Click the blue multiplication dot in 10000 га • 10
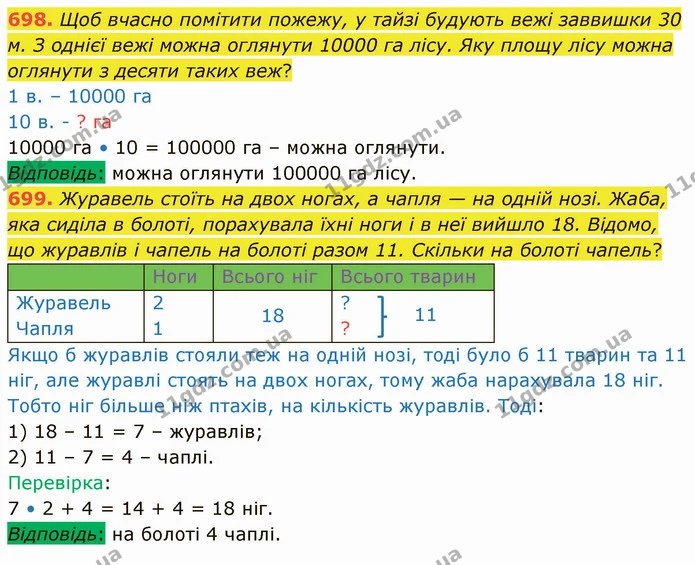This screenshot has height=565, width=695. (x=103, y=148)
